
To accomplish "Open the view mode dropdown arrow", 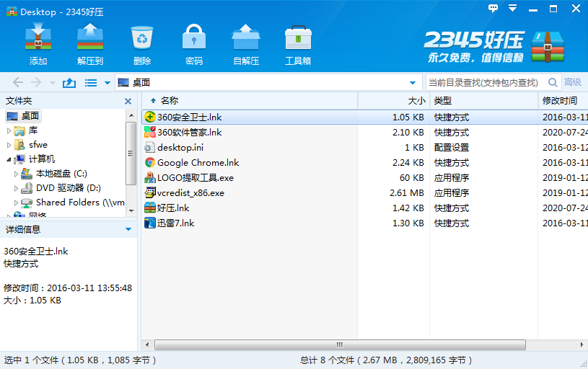I will pyautogui.click(x=107, y=83).
